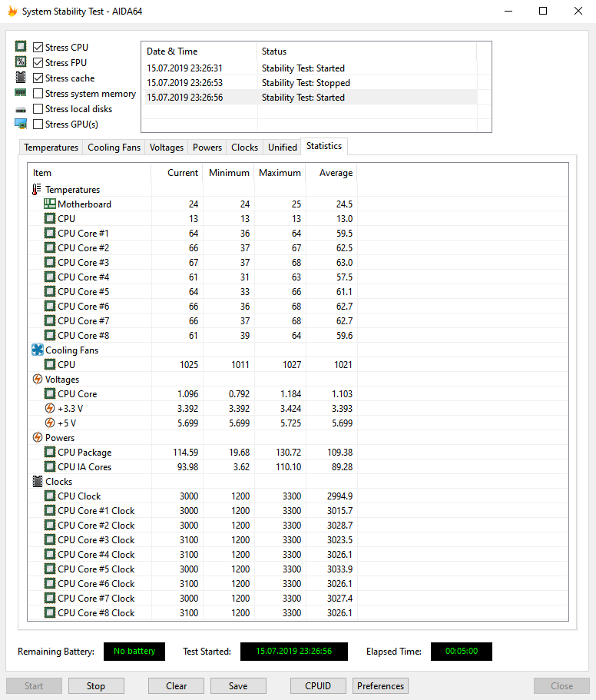The width and height of the screenshot is (596, 700).
Task: Disable the Stress cache checkbox
Action: coord(38,78)
